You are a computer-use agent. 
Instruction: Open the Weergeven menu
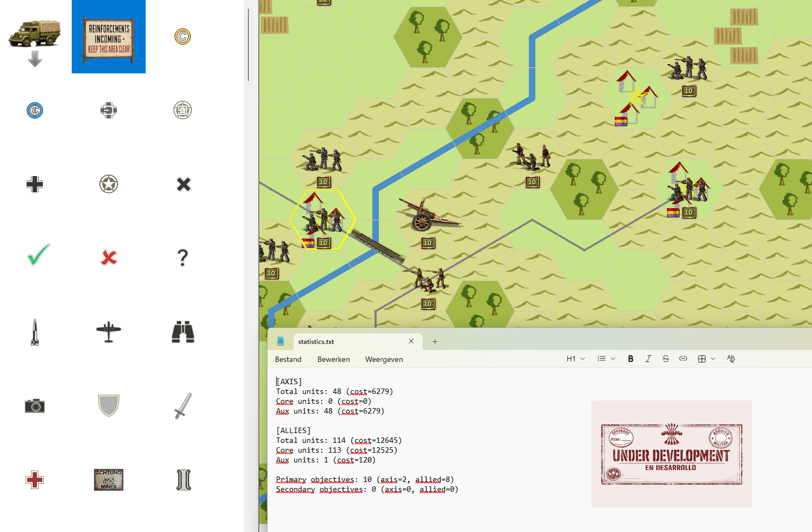click(x=384, y=359)
